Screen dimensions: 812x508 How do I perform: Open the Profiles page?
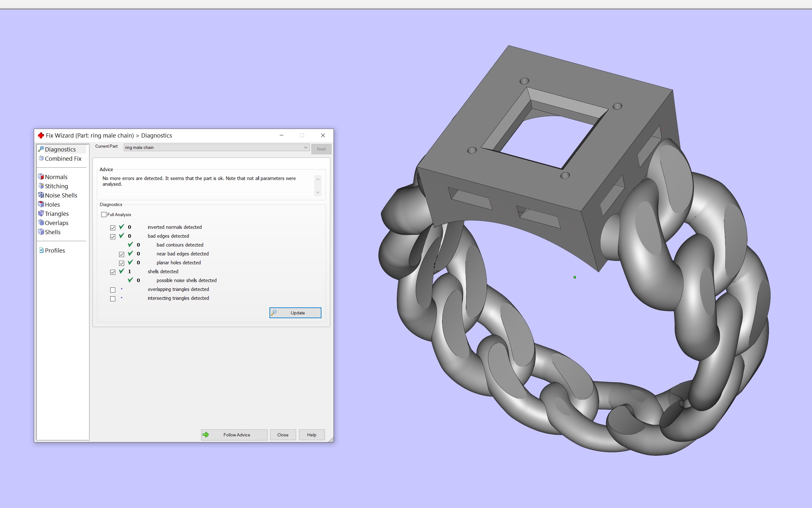click(55, 250)
